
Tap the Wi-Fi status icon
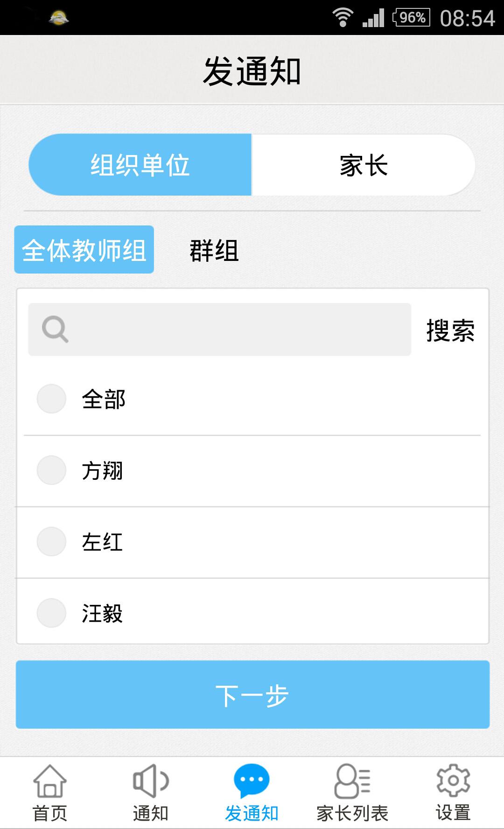pos(343,18)
